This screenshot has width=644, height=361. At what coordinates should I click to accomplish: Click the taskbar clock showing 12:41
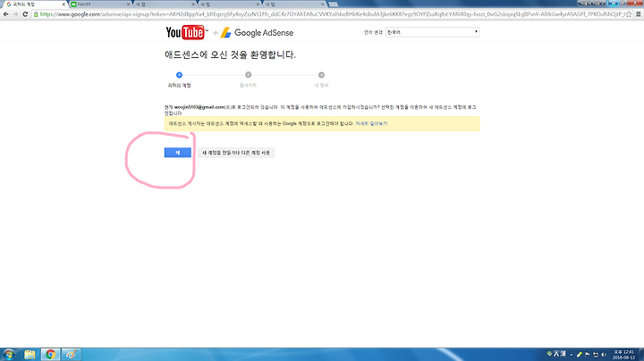624,355
